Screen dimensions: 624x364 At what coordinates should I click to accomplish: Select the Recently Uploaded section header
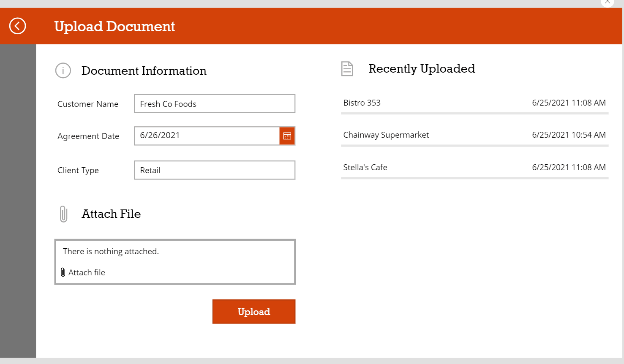click(422, 68)
